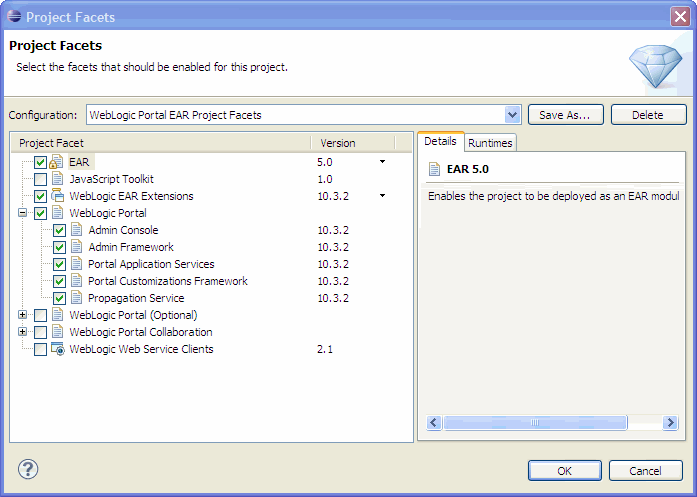The height and width of the screenshot is (497, 697).
Task: Uncheck the Admin Framework checkbox
Action: click(x=60, y=247)
